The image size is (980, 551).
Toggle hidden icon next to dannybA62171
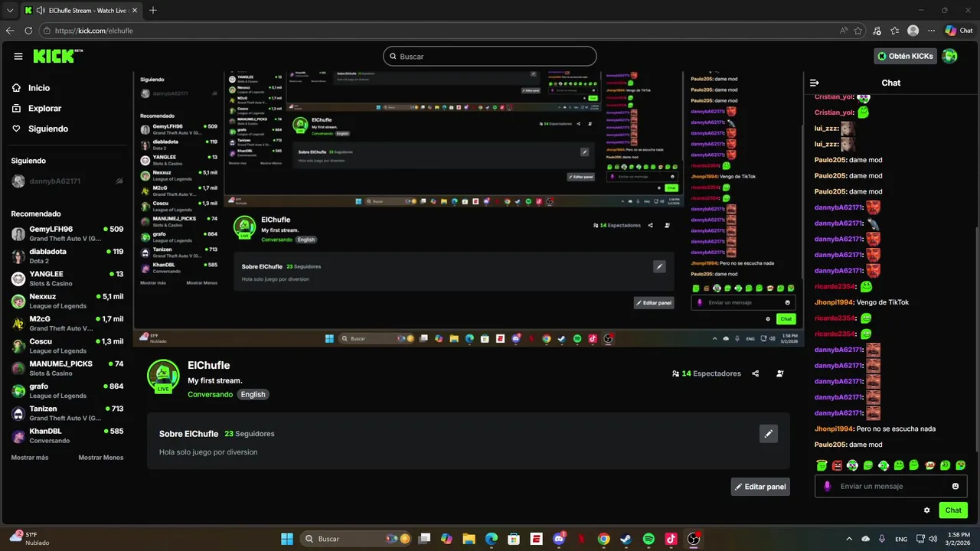click(119, 181)
